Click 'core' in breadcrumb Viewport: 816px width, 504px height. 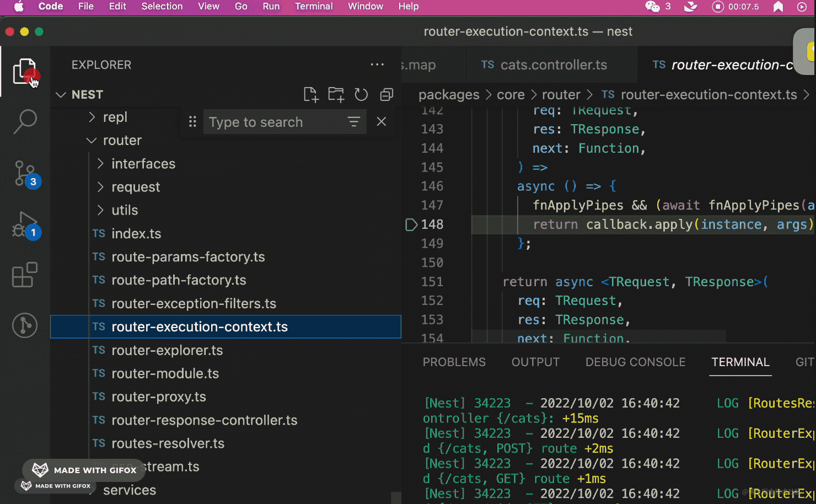pyautogui.click(x=511, y=95)
